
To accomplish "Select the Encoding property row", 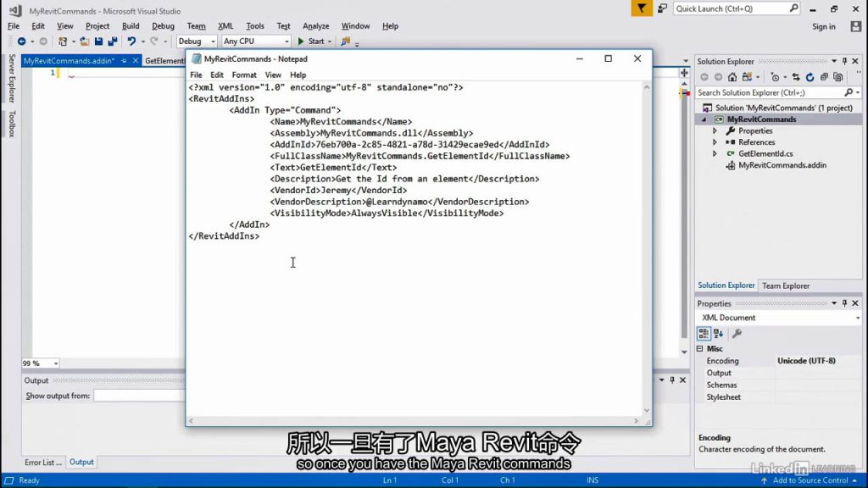I will (x=779, y=361).
